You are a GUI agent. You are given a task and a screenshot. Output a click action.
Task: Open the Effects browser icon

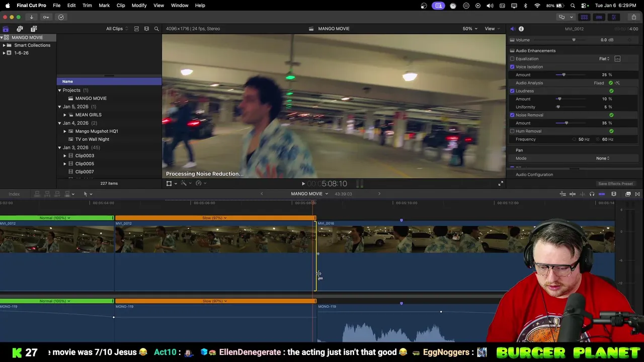628,194
